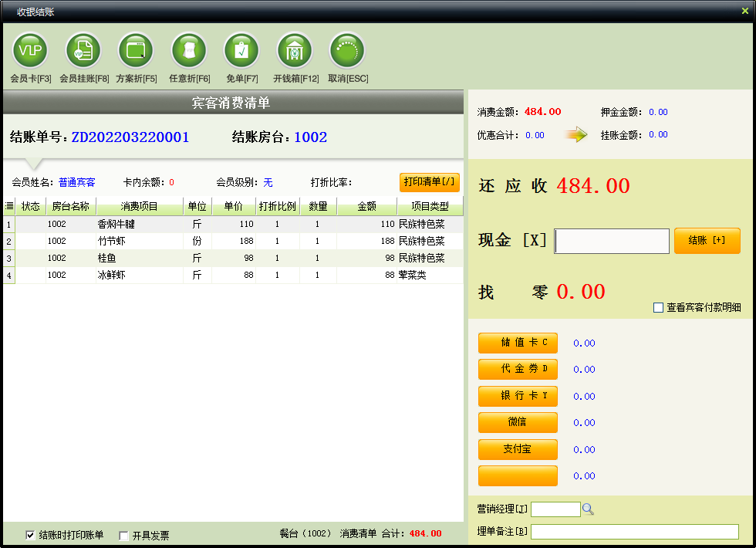Screen dimensions: 756x548
Task: Select the 代金券 D payment button
Action: click(518, 369)
